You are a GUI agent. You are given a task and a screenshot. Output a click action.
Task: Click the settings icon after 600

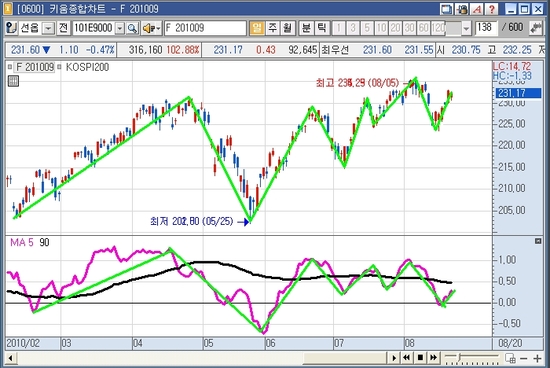[536, 28]
